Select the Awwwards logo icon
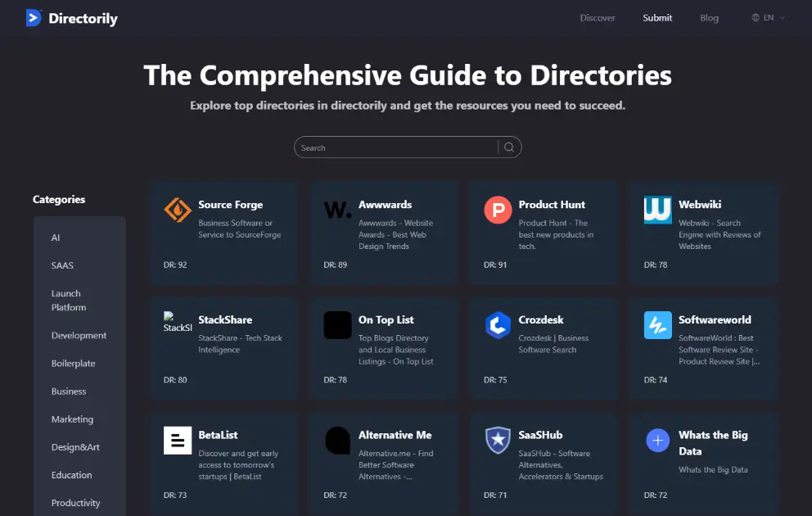812x516 pixels. click(337, 210)
